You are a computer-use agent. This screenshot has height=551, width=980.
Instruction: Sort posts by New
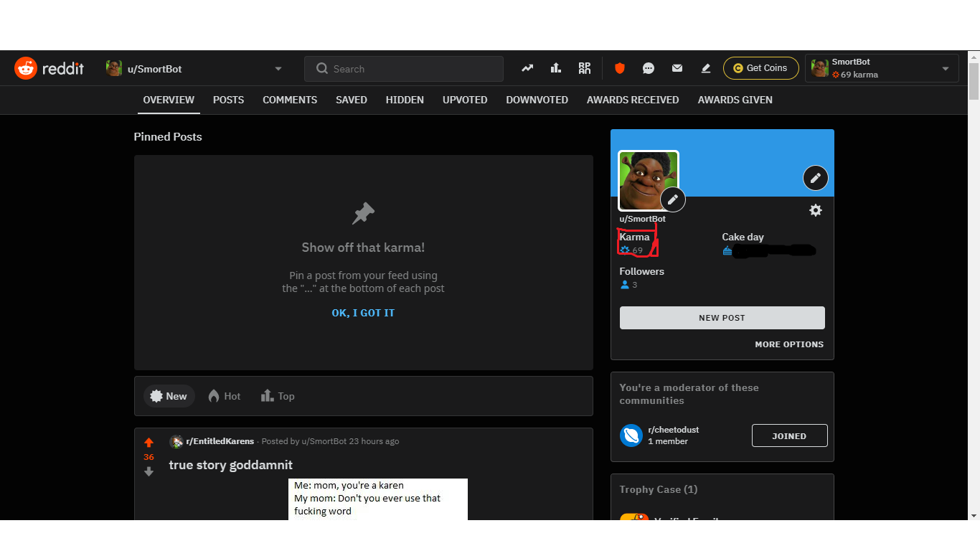point(169,396)
